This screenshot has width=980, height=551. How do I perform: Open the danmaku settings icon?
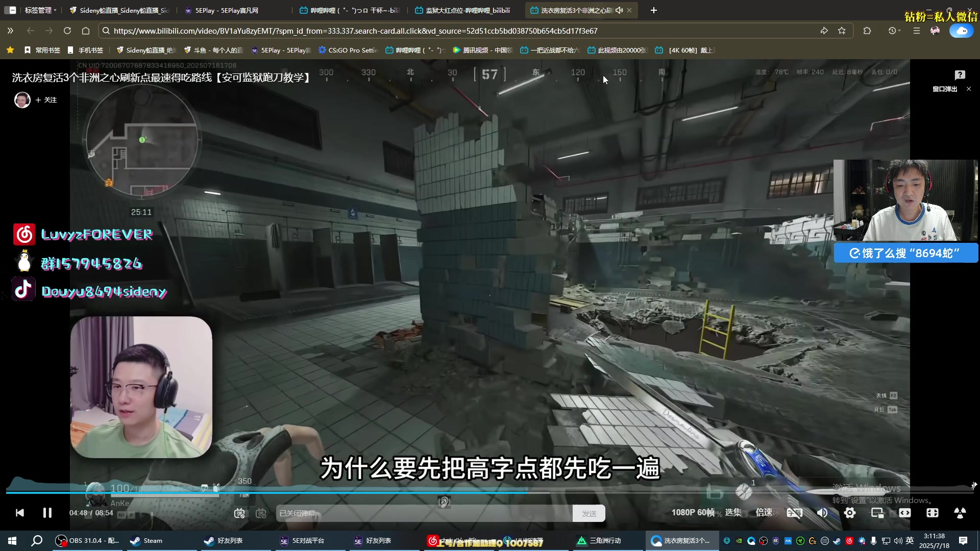pyautogui.click(x=261, y=513)
